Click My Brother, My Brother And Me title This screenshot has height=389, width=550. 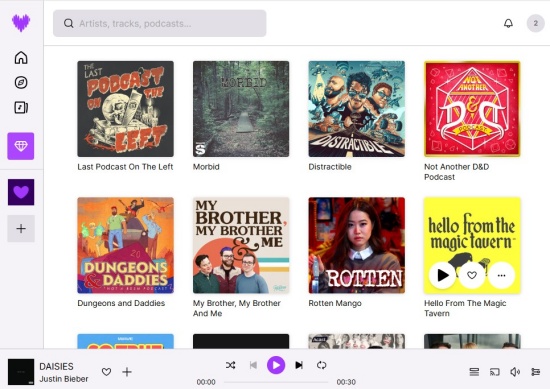click(x=237, y=308)
